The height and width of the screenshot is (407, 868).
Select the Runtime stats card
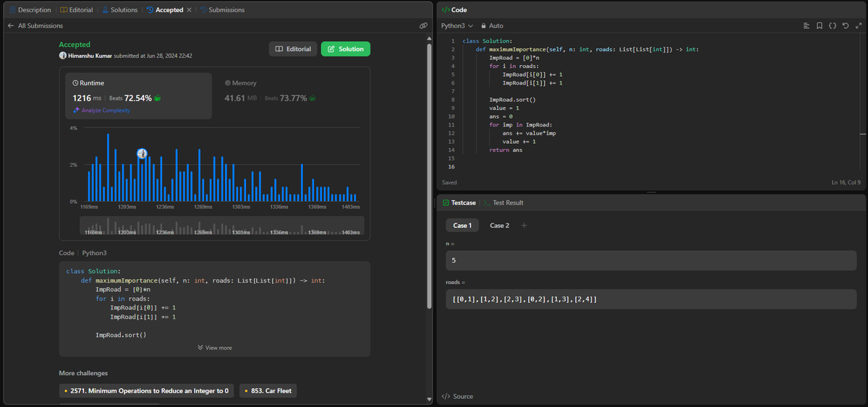click(139, 95)
